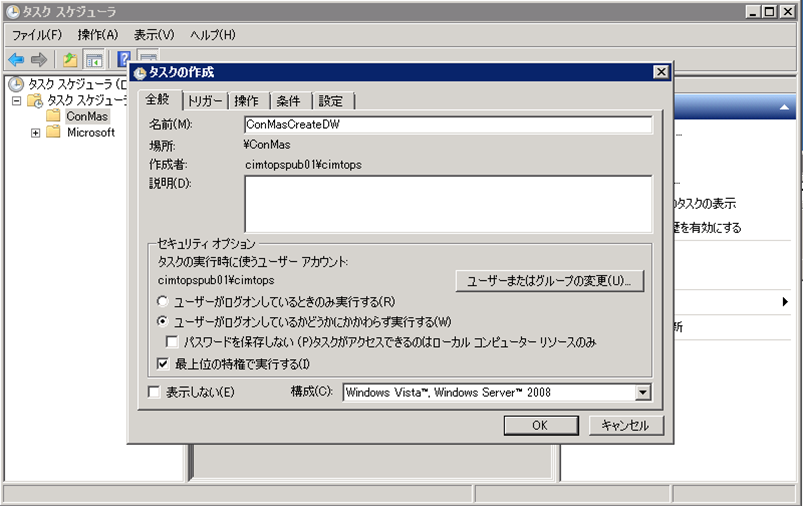Click the Forward arrow toolbar icon
Image resolution: width=803 pixels, height=506 pixels.
tap(39, 60)
